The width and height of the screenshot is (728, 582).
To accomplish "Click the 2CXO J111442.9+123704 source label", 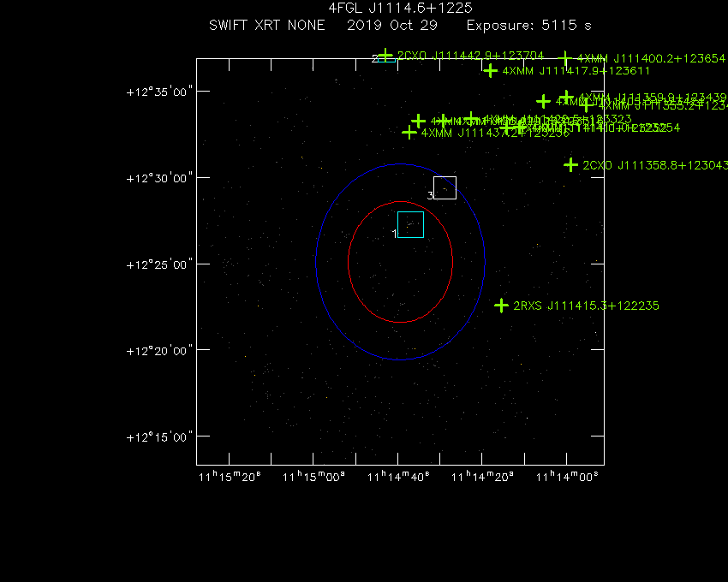I will tap(470, 56).
